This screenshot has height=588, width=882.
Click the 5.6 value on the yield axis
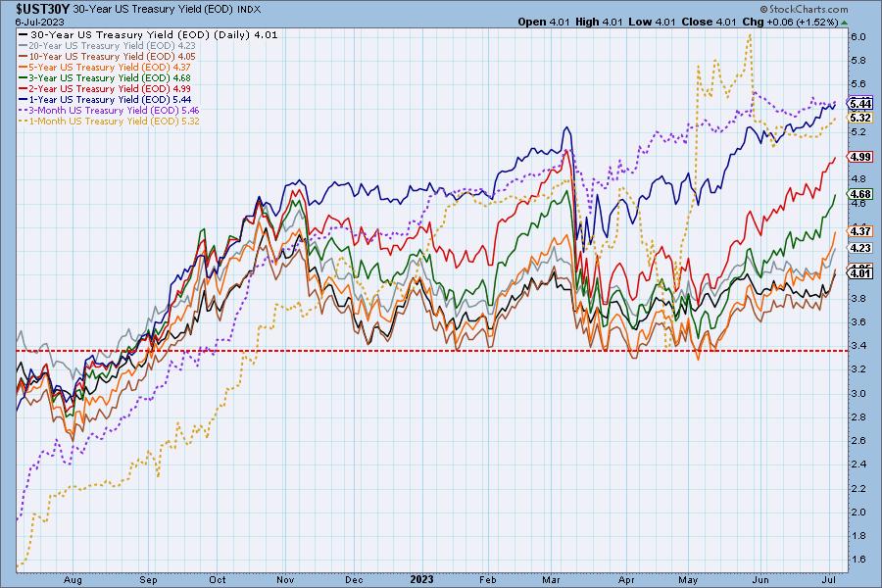pos(857,84)
